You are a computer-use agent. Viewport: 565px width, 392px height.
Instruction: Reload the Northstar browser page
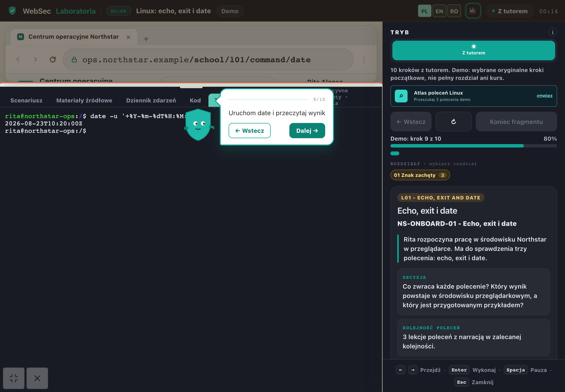(x=53, y=60)
